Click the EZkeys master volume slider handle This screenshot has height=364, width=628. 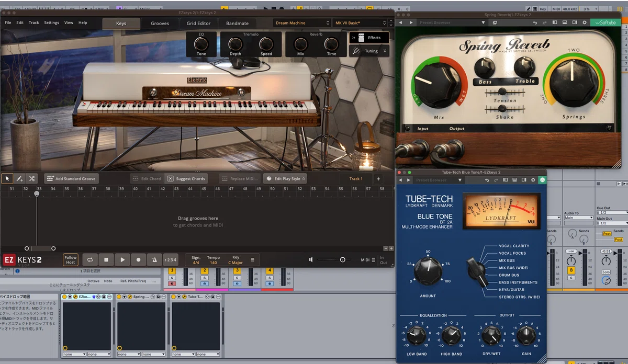(x=343, y=259)
